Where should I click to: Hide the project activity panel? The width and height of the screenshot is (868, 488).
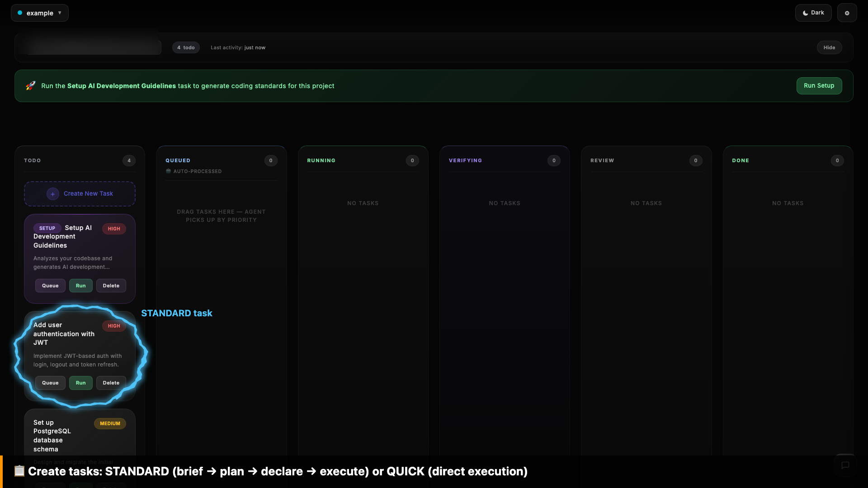pos(829,47)
